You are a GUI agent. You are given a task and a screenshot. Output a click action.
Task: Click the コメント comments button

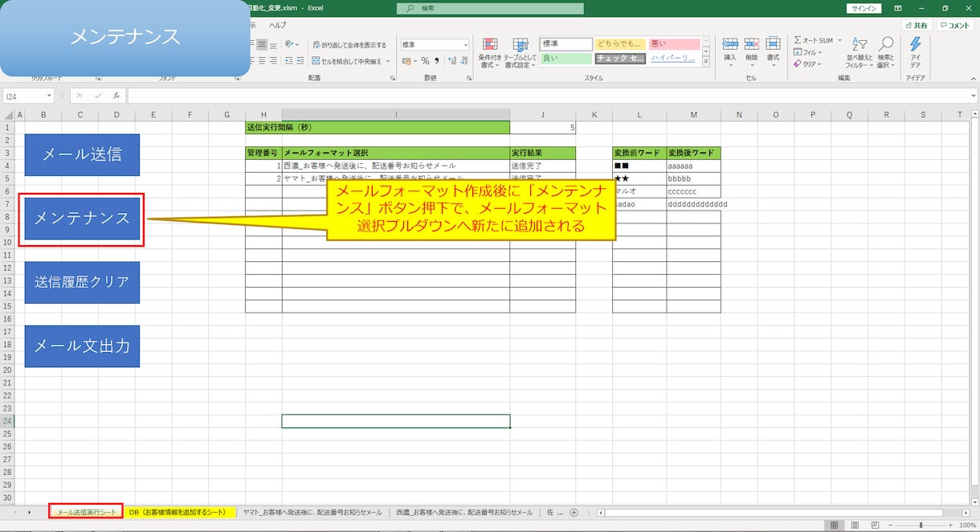[x=957, y=26]
